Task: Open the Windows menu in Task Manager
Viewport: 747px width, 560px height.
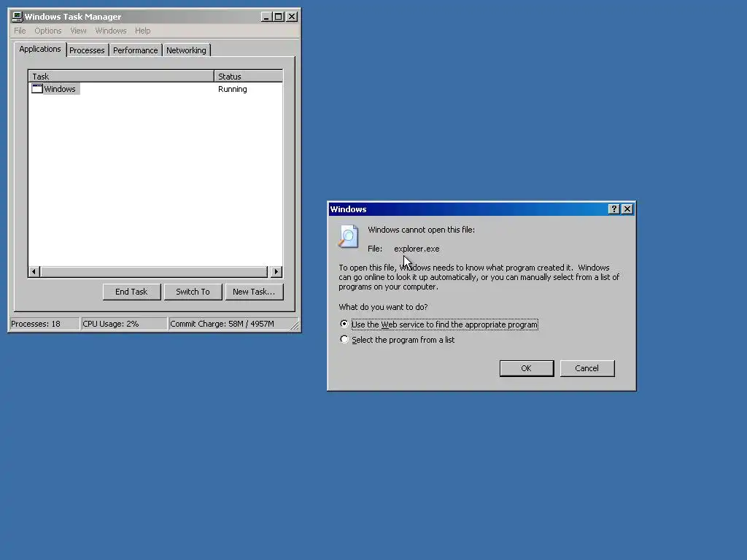Action: pyautogui.click(x=111, y=31)
